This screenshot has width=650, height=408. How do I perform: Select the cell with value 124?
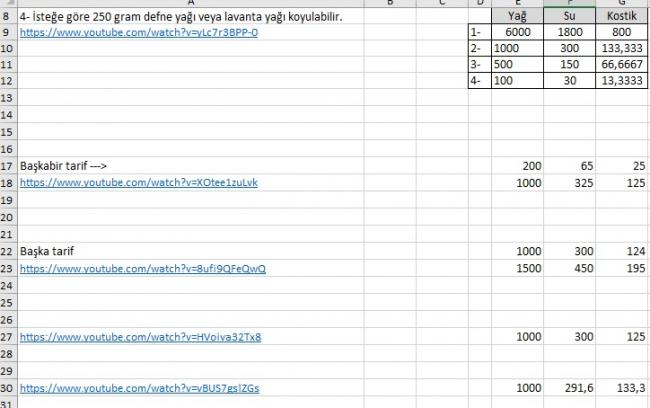click(622, 251)
